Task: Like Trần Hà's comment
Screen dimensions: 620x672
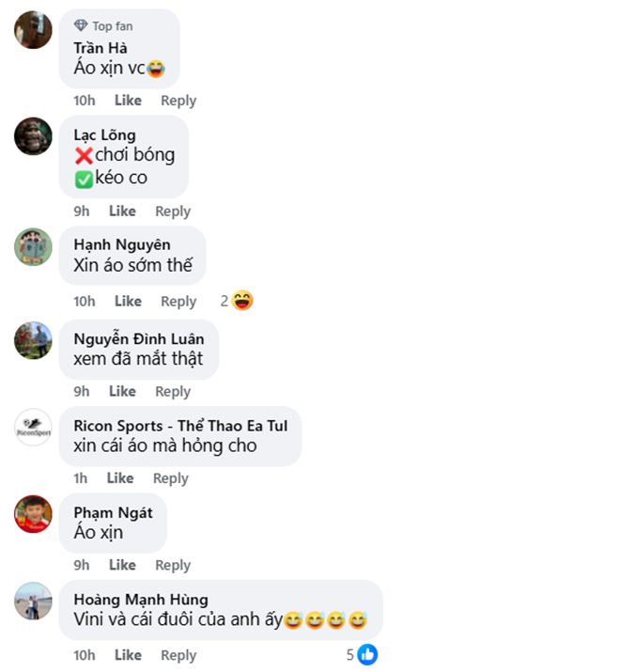Action: tap(128, 101)
